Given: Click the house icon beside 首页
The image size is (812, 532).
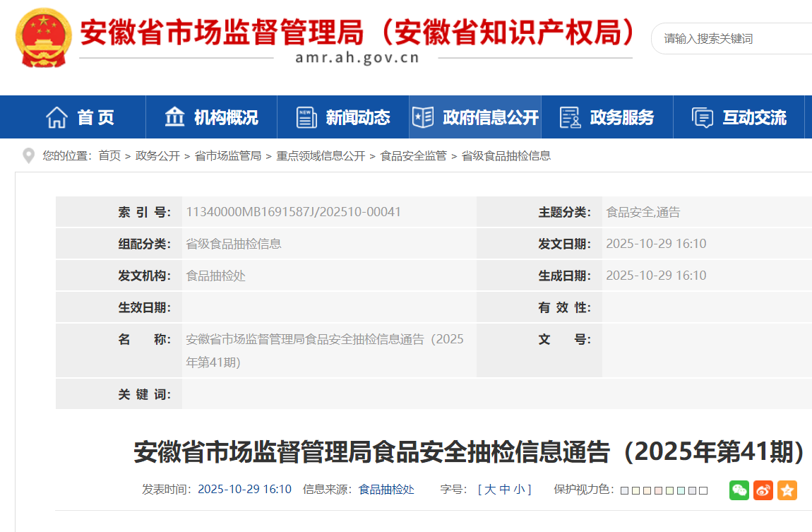Looking at the screenshot, I should pos(56,117).
